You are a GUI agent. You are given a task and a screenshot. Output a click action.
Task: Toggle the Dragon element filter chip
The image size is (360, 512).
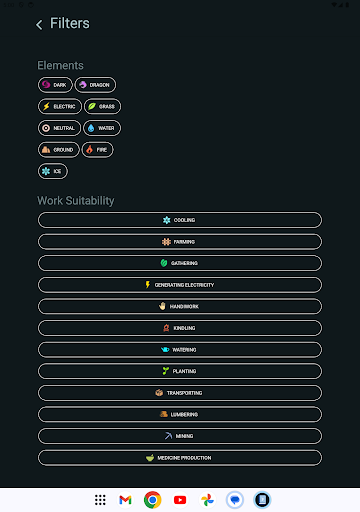coord(95,85)
